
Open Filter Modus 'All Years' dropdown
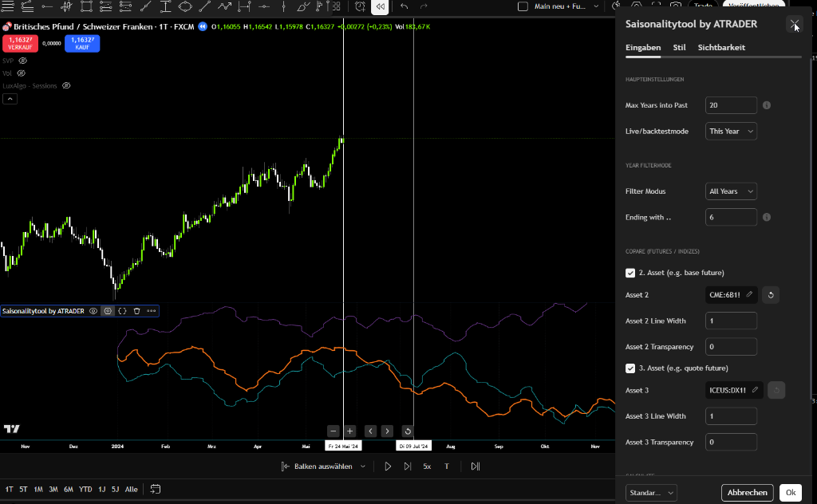point(731,191)
